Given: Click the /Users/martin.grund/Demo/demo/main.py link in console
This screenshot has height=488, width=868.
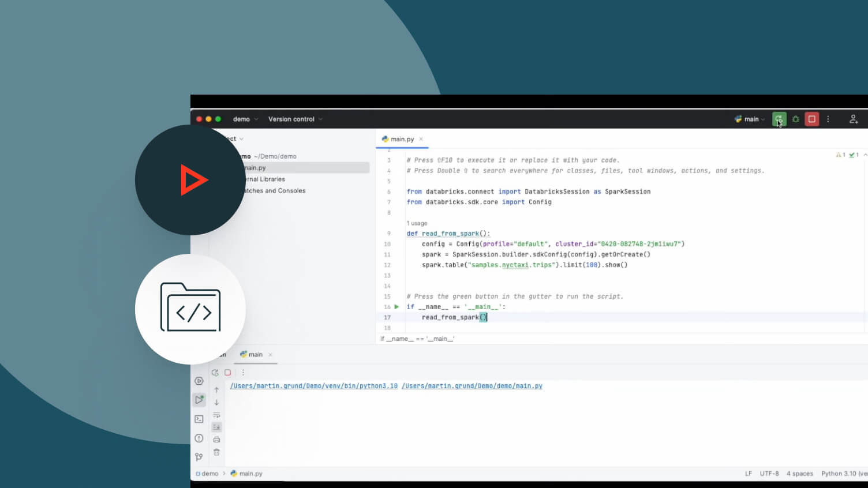Looking at the screenshot, I should (x=472, y=386).
